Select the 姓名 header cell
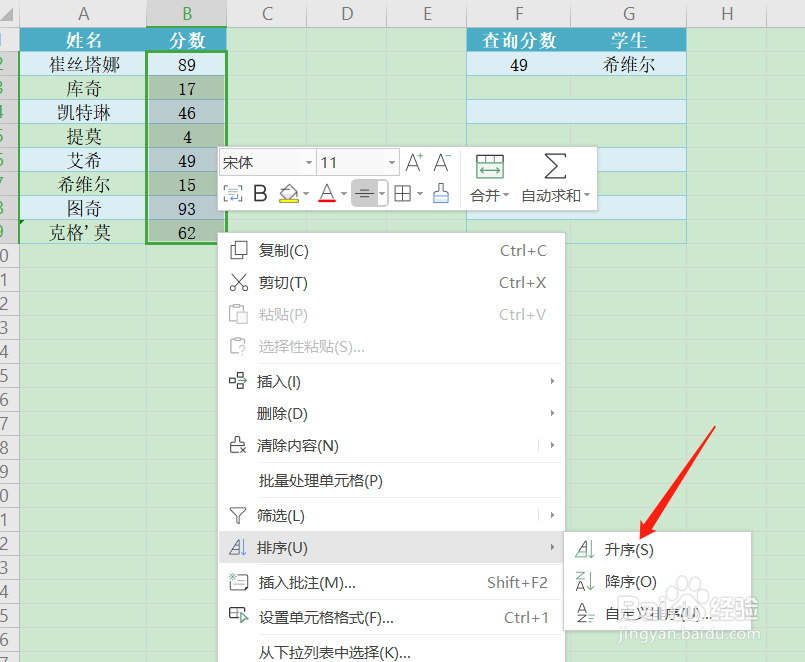Screen dimensions: 805x662 coord(83,40)
